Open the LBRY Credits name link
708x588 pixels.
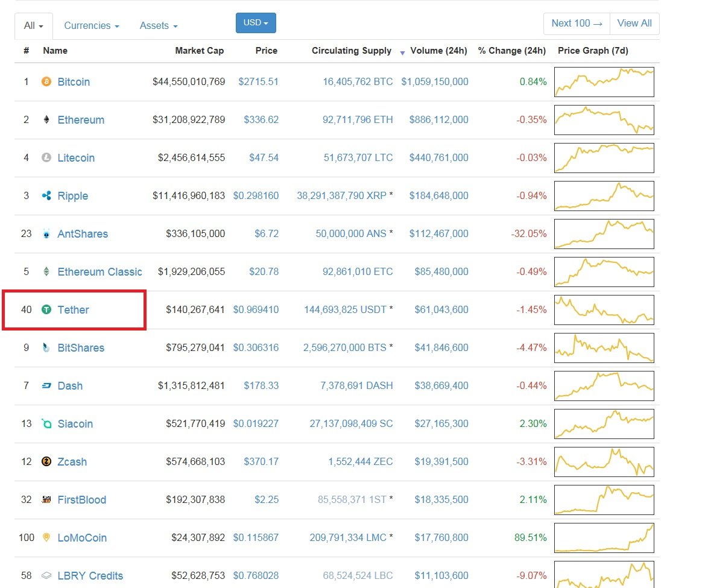[90, 575]
